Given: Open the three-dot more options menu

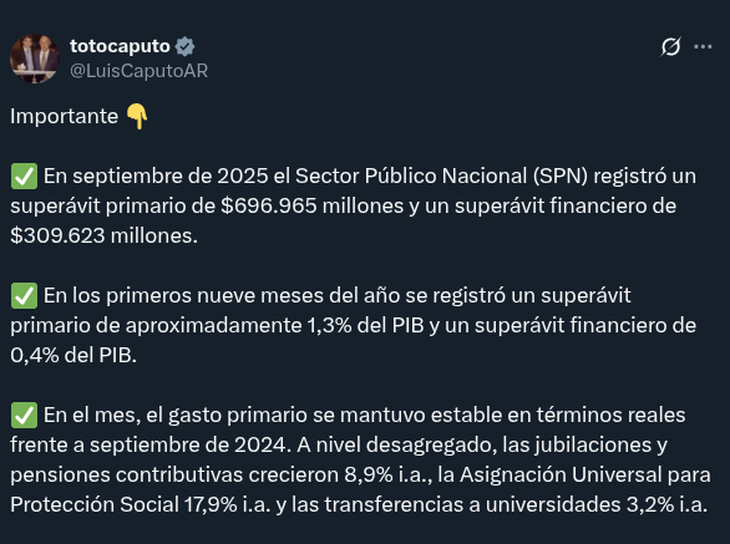Looking at the screenshot, I should (703, 47).
